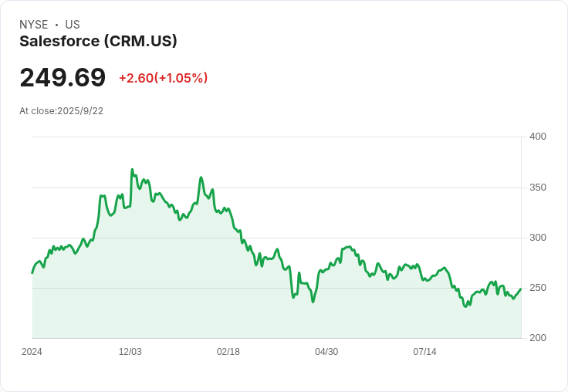This screenshot has width=568, height=392.
Task: Click the lowest dip before 04/30
Action: coord(313,302)
